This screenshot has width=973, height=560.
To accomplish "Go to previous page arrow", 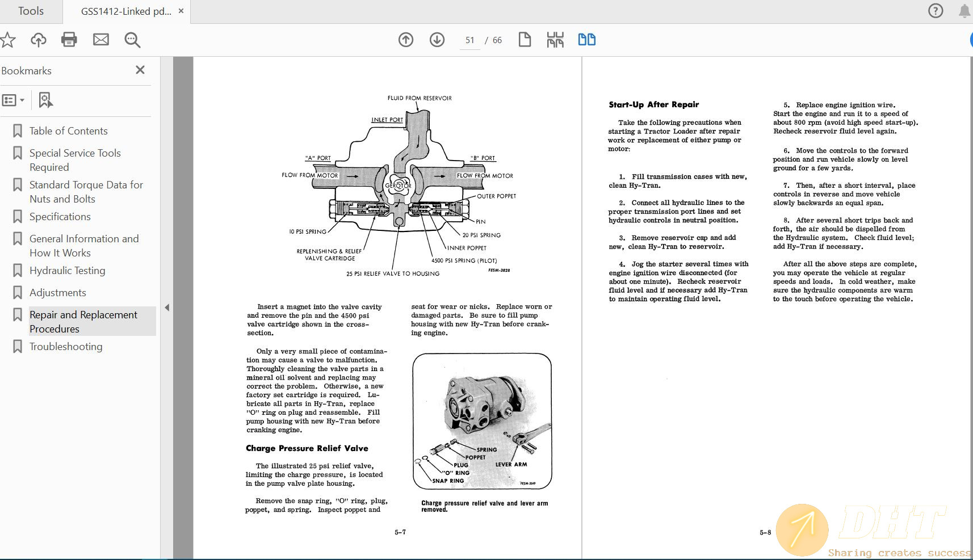I will coord(406,40).
